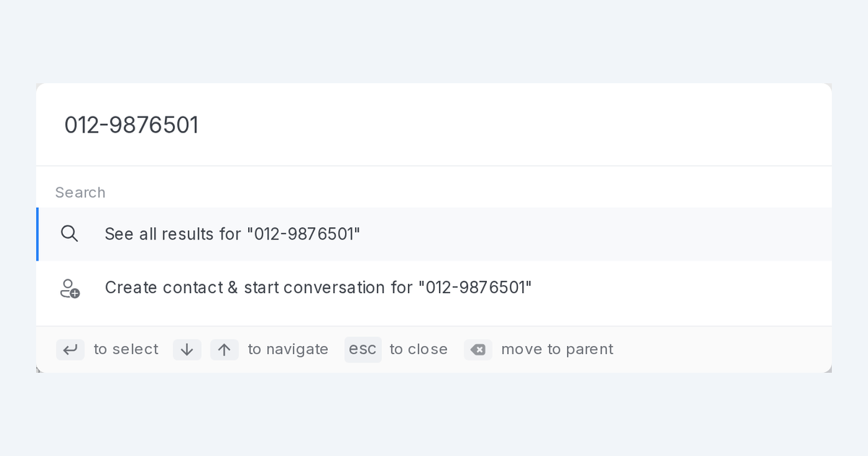868x456 pixels.
Task: Click empty backdrop above the command palette
Action: (x=434, y=40)
